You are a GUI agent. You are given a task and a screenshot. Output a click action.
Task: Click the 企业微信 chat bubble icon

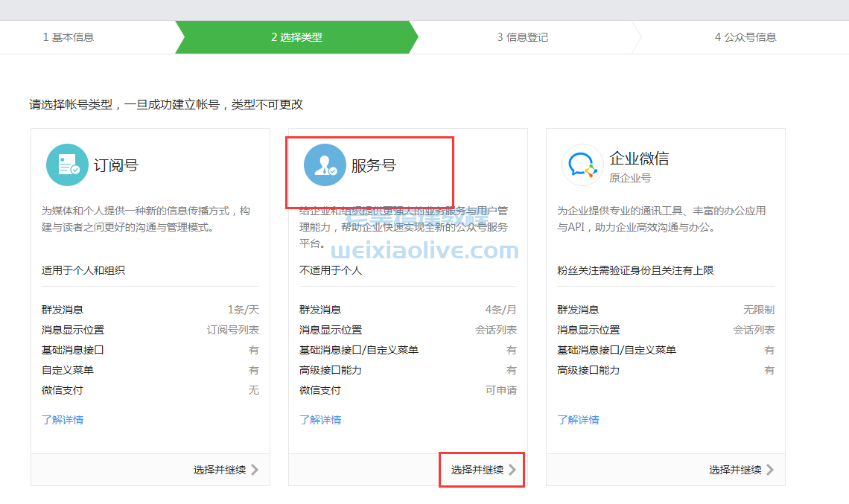583,165
